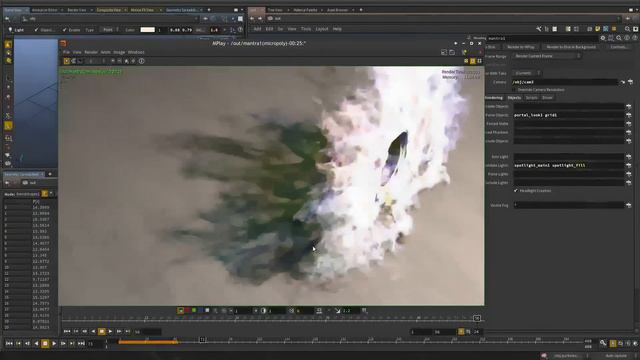640x360 pixels.
Task: Switch to the Driver tab in parameters
Action: pos(547,98)
